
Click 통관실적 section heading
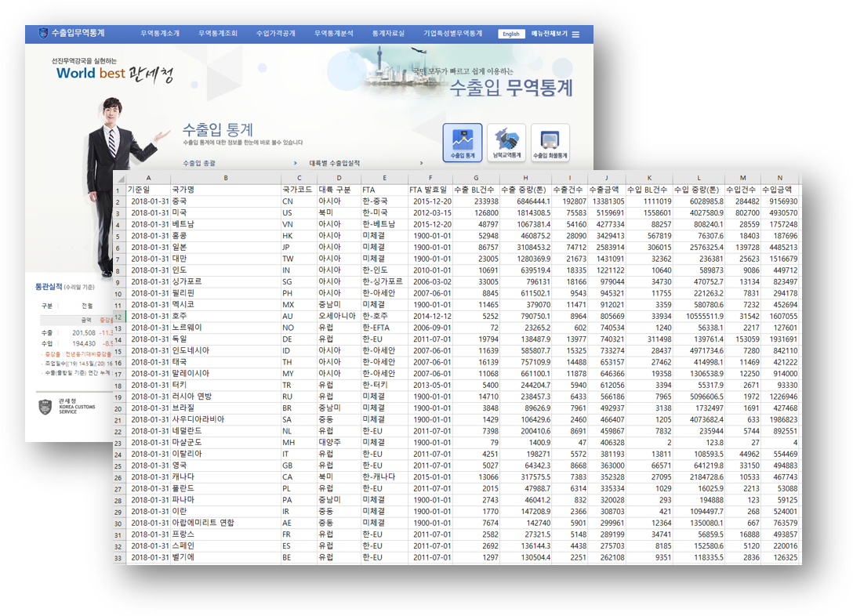pyautogui.click(x=49, y=287)
